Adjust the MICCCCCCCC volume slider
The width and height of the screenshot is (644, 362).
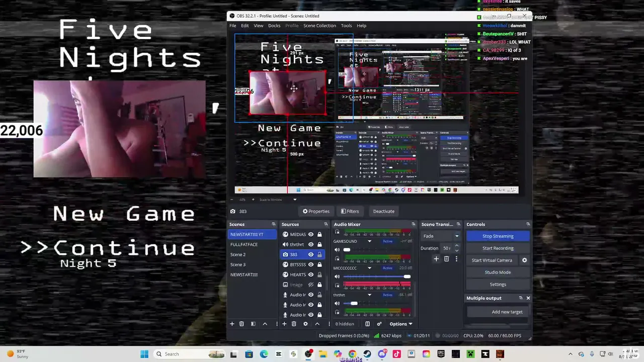pyautogui.click(x=377, y=277)
